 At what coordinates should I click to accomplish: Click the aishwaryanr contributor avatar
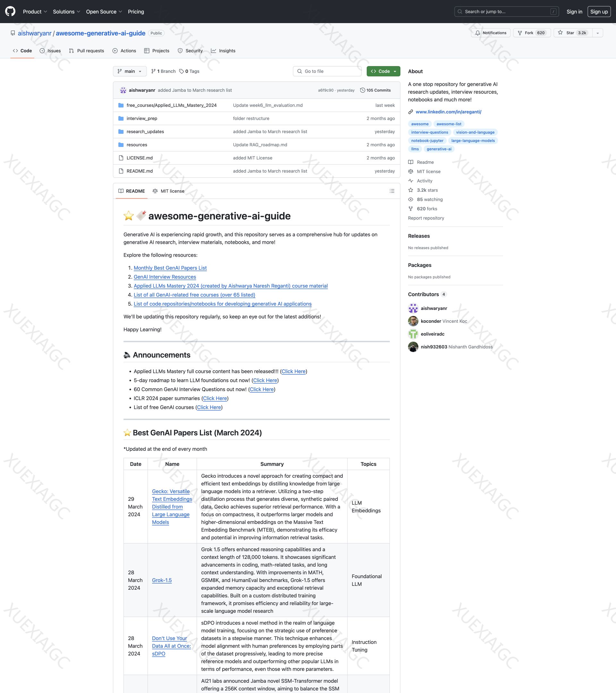413,308
